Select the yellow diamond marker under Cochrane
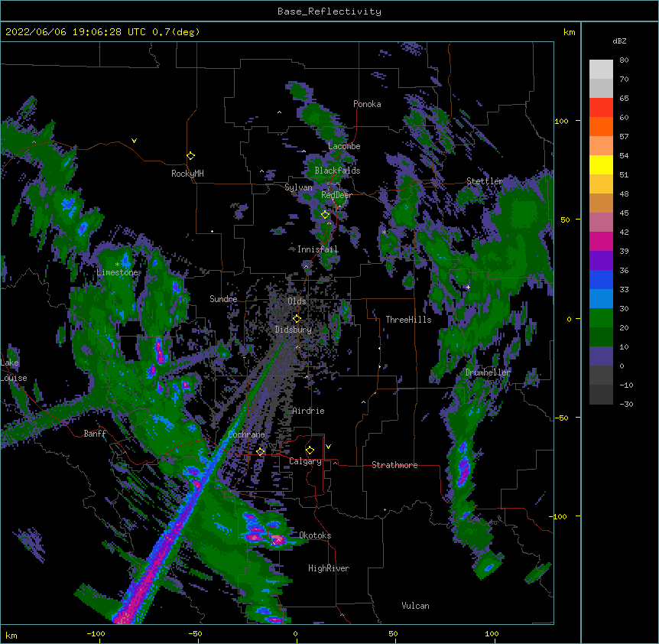This screenshot has height=644, width=659. (x=261, y=452)
